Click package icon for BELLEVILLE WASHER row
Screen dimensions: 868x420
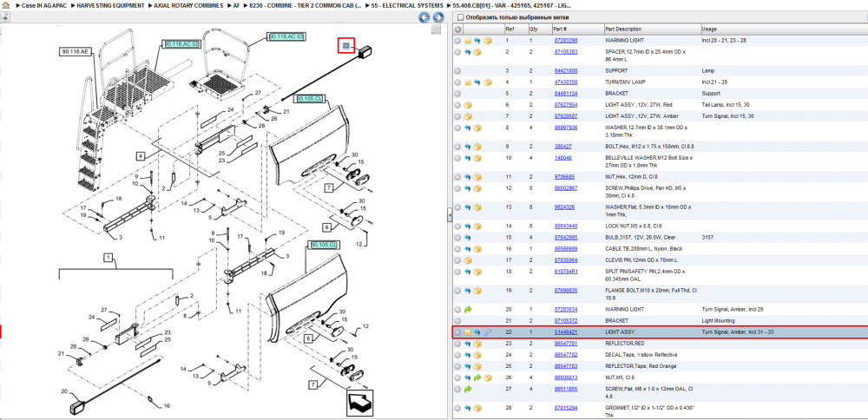coord(477,158)
